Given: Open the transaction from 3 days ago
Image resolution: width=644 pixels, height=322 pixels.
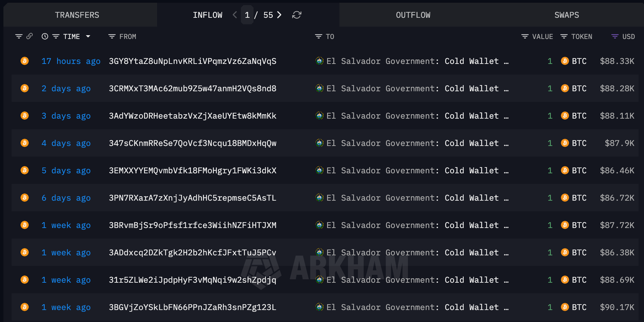Looking at the screenshot, I should 66,116.
